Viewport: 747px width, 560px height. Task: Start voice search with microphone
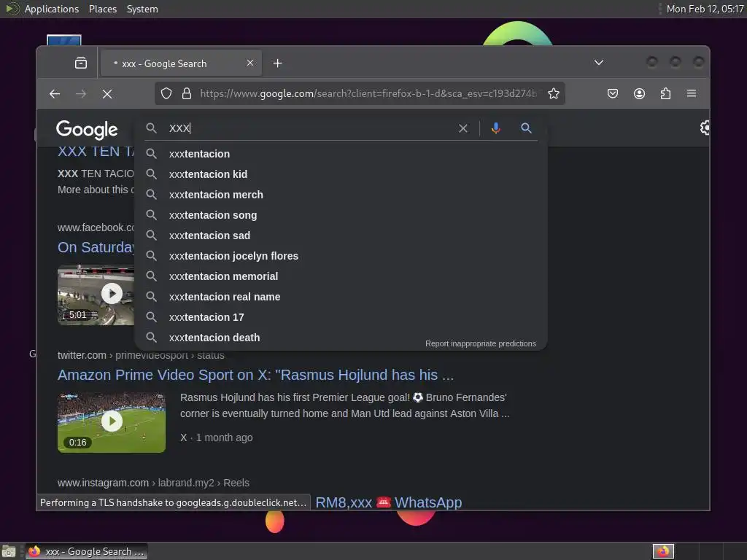[x=496, y=128]
